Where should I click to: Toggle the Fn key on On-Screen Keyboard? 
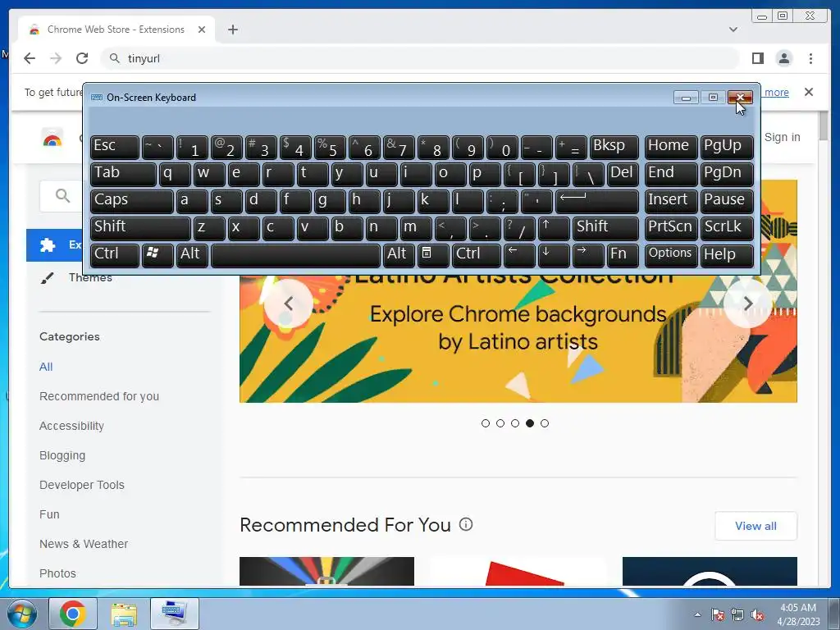click(x=623, y=255)
